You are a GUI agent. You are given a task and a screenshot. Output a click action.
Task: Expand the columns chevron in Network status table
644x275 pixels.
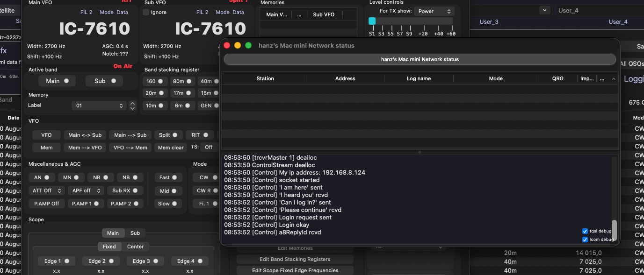pos(614,79)
